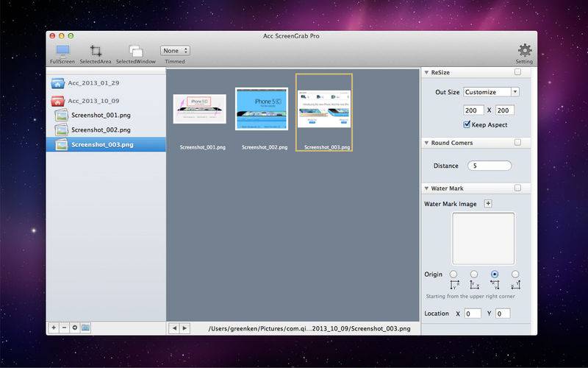Go to next image arrow
The width and height of the screenshot is (588, 368).
(x=184, y=328)
